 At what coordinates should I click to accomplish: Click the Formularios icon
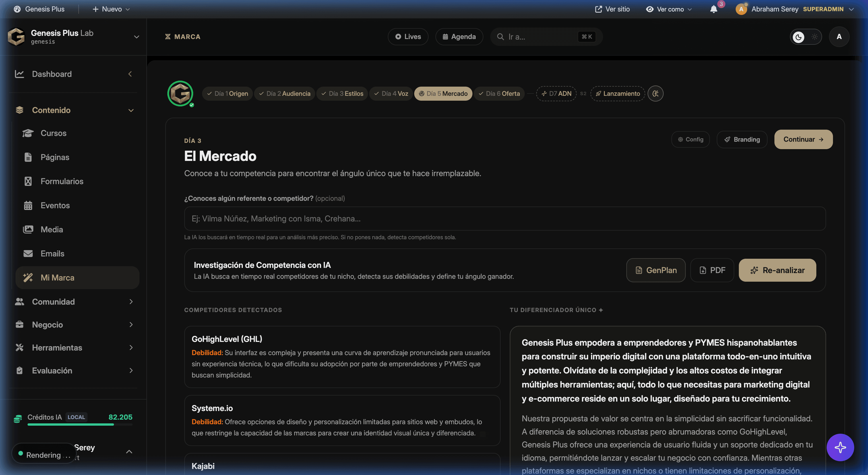pos(28,181)
